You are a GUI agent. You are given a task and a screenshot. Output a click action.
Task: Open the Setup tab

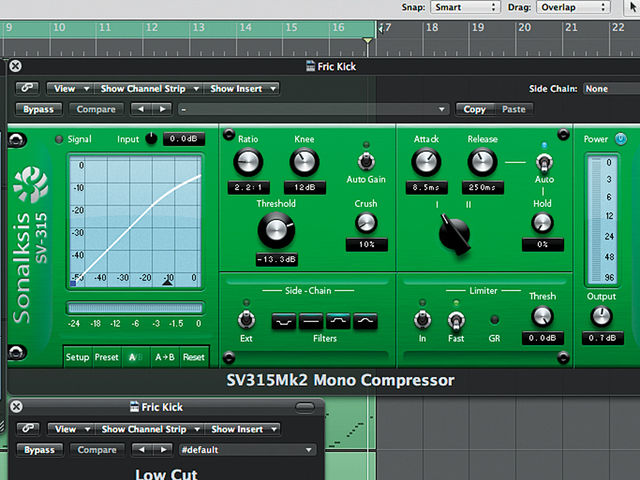pos(78,357)
